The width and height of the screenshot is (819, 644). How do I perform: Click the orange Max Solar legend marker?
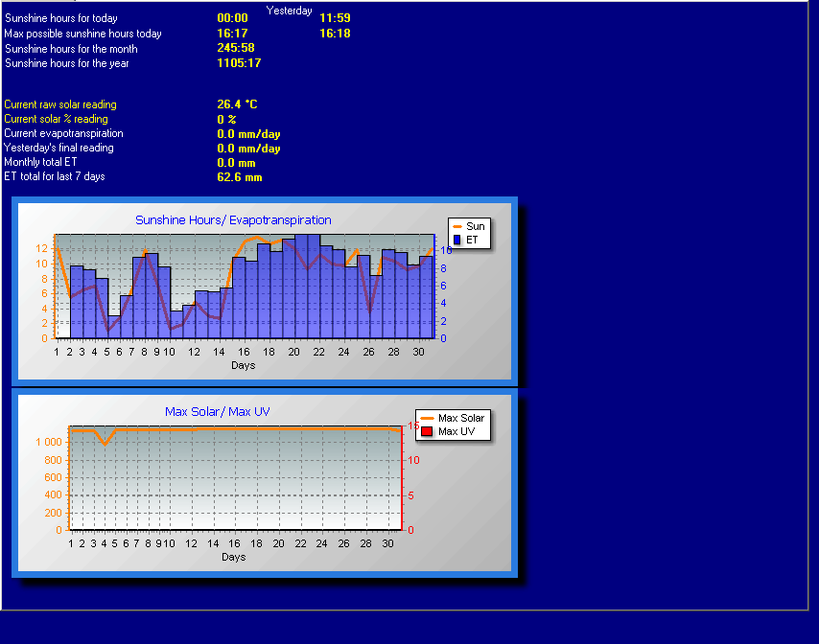pos(428,418)
